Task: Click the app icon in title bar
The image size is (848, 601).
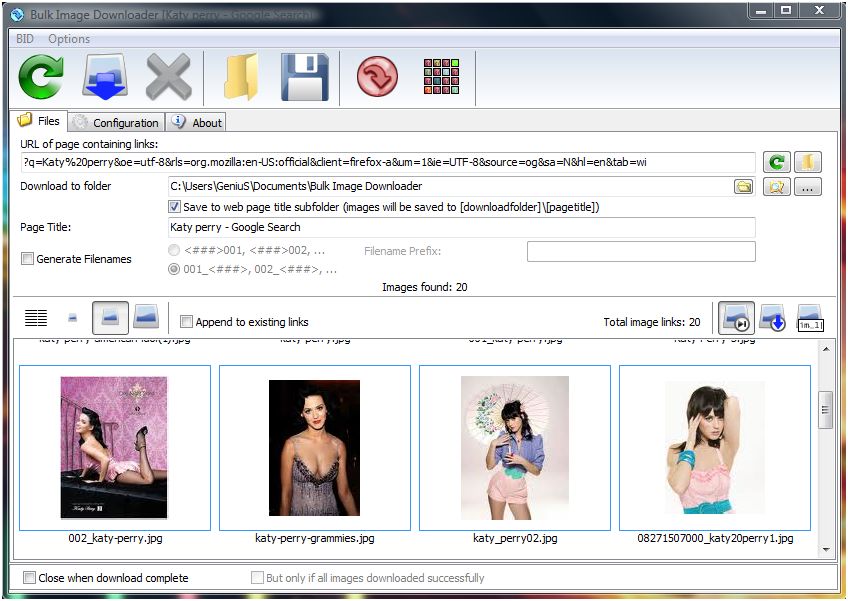Action: click(x=17, y=15)
